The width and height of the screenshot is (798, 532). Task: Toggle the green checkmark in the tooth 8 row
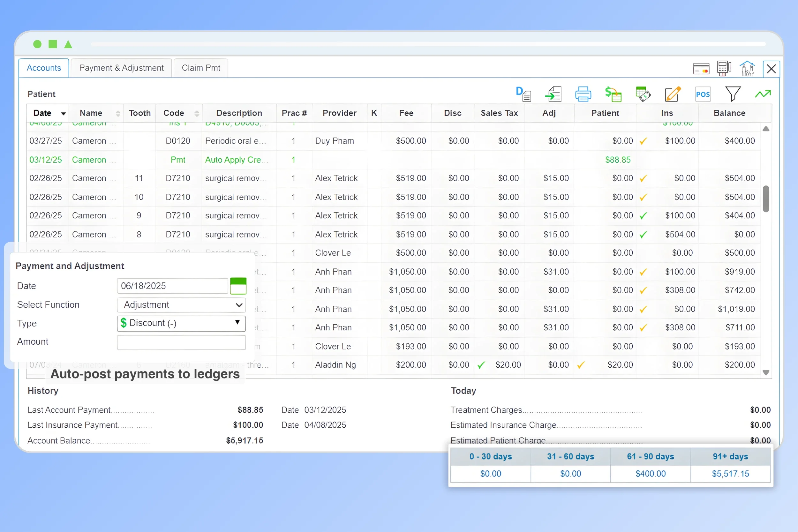pyautogui.click(x=643, y=235)
